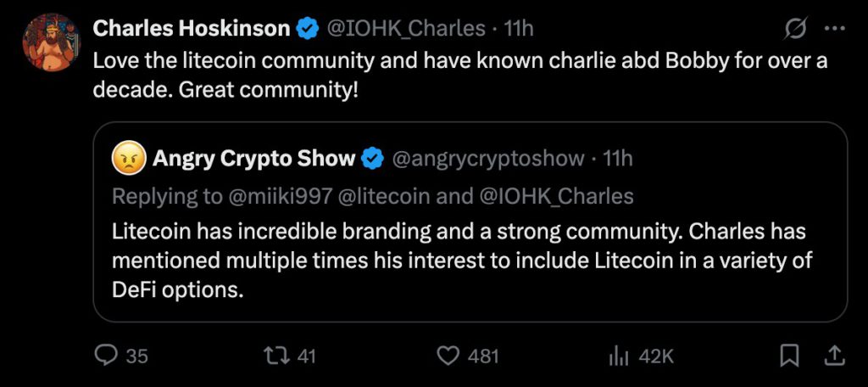Click the Grok slashed circle icon
868x387 pixels.
pos(795,29)
